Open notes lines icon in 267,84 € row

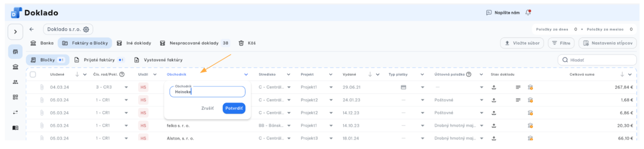click(x=518, y=87)
